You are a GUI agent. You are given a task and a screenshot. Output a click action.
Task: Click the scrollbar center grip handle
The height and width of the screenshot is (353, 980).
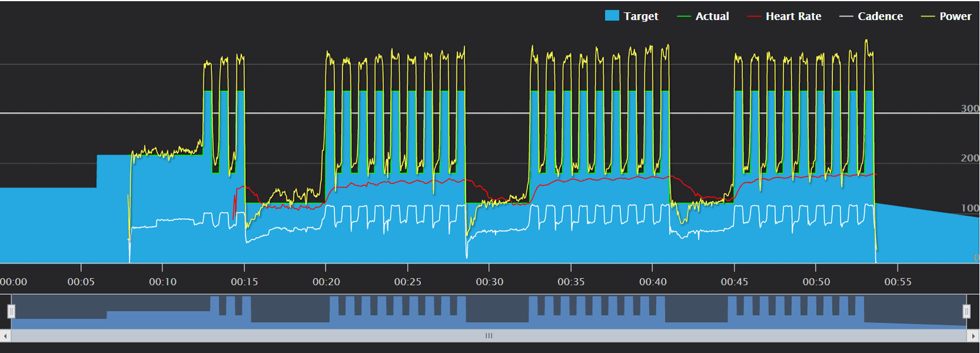[489, 336]
